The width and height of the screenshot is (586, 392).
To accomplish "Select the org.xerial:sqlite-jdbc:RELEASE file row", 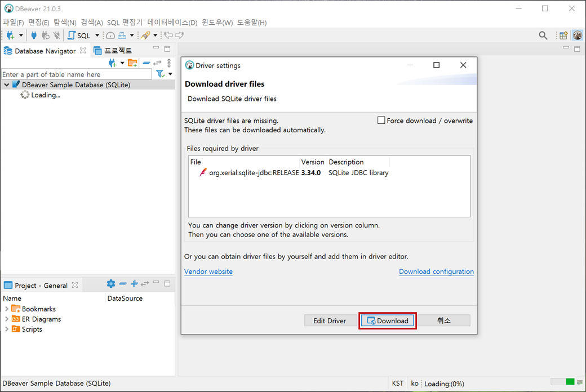I will [254, 173].
